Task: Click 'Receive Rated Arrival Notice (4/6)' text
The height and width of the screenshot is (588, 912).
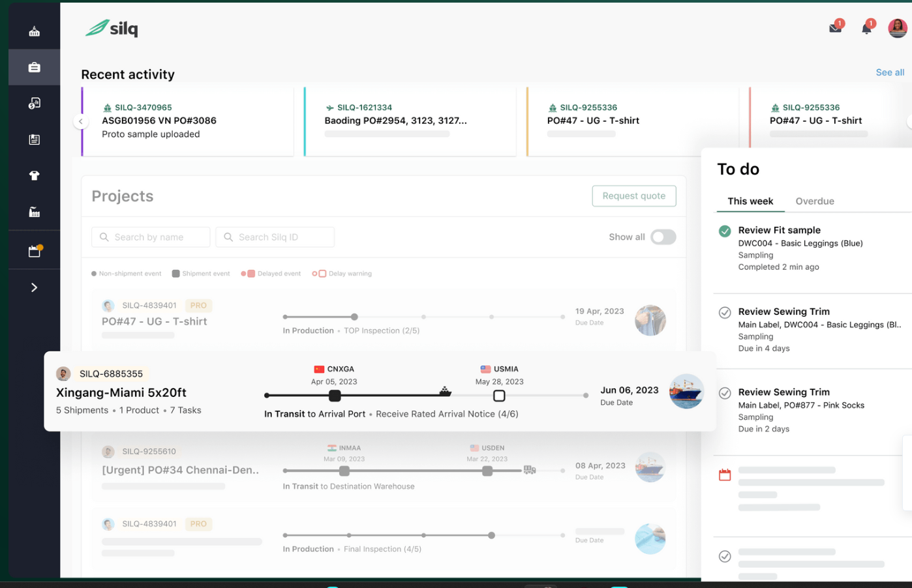Action: tap(447, 414)
